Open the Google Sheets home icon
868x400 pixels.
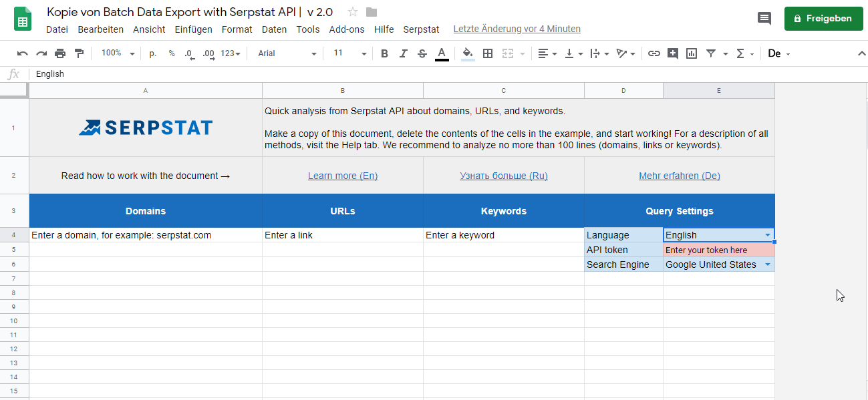pyautogui.click(x=23, y=19)
